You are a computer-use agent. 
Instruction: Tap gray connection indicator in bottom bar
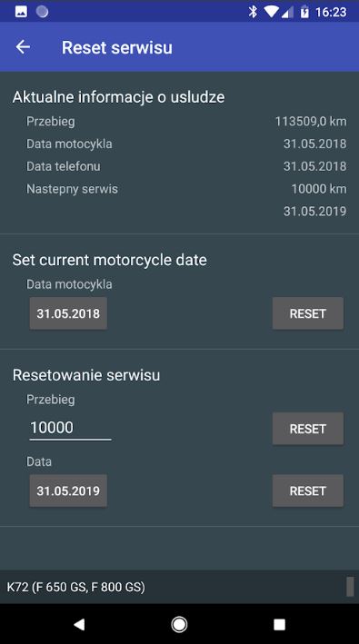pos(350,587)
